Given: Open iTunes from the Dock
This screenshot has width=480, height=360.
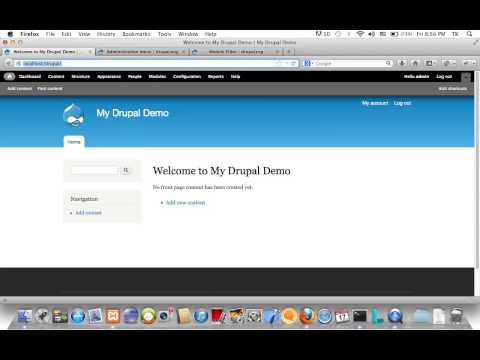Looking at the screenshot, I should pos(201,316).
